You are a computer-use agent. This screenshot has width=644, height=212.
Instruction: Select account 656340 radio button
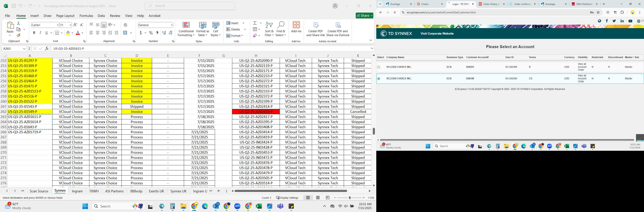click(x=378, y=79)
